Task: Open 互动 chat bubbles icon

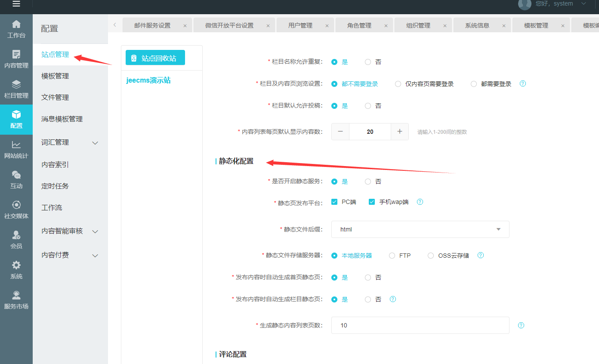Action: (x=16, y=175)
